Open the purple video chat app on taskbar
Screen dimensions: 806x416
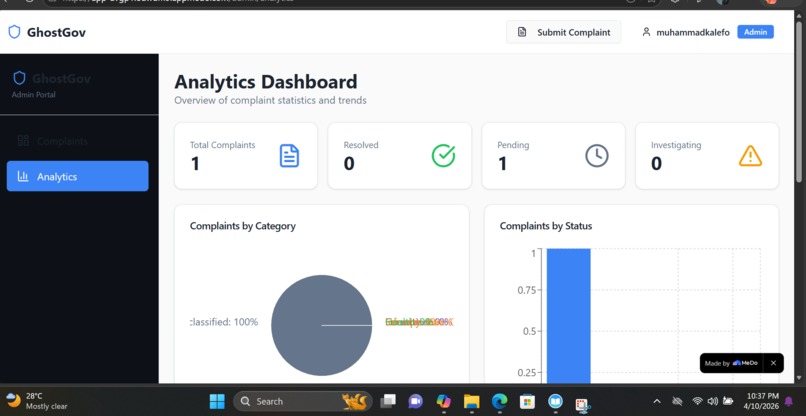tap(415, 401)
